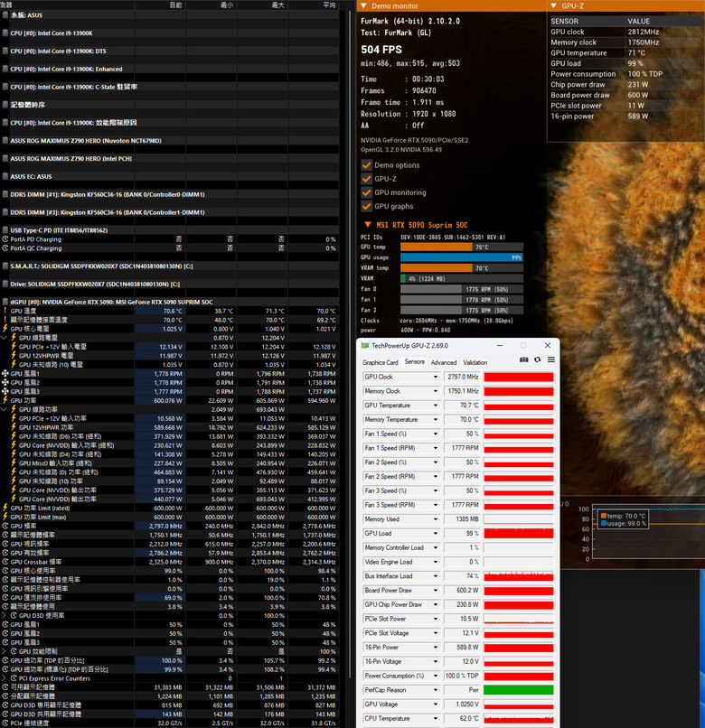
Task: Disable the GPU graphs checkbox
Action: pos(366,206)
